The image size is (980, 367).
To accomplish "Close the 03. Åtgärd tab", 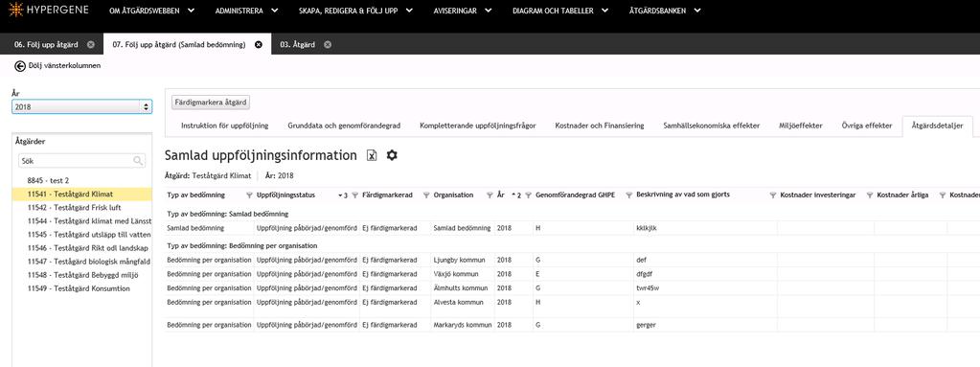I will [x=328, y=44].
